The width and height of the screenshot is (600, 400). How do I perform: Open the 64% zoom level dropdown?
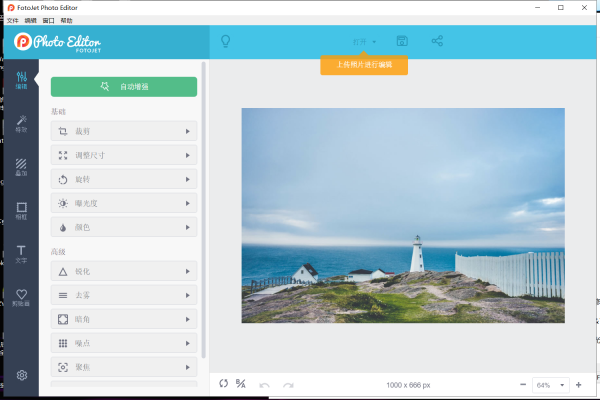[550, 385]
